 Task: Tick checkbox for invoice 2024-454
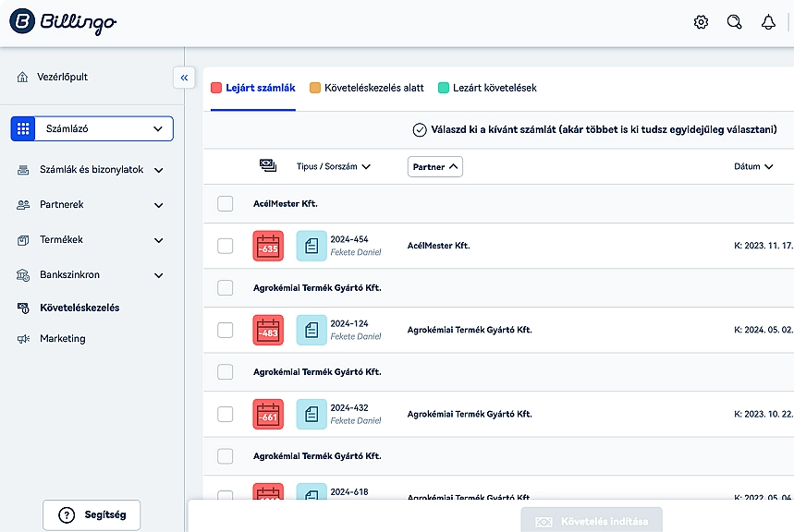tap(226, 246)
